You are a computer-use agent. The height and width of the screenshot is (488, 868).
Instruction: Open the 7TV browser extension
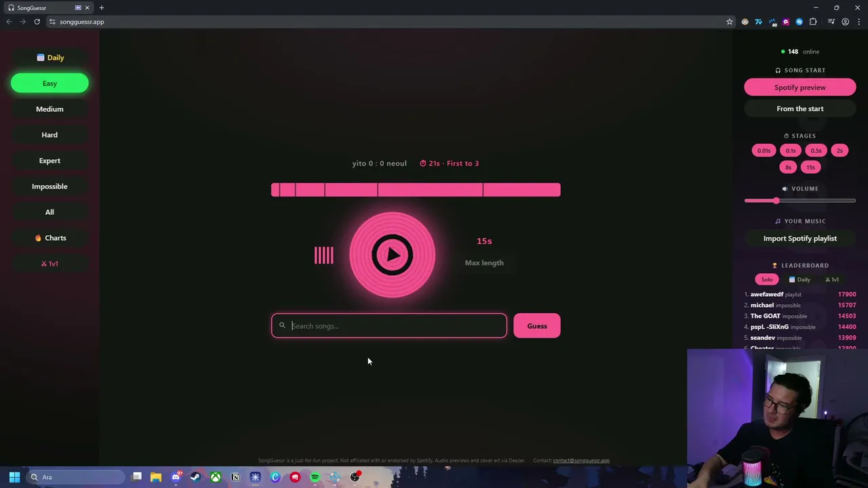click(x=759, y=22)
